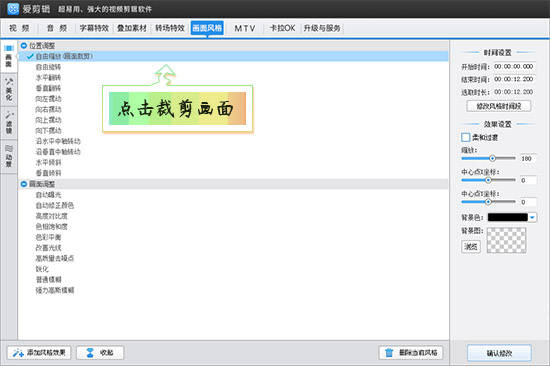Screen dimensions: 550x366
Task: Open the 背景色 dropdown arrow
Action: click(x=532, y=218)
